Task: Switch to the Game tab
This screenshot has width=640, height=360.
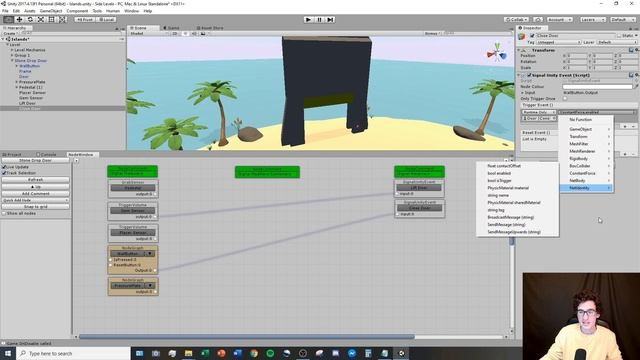Action: pyautogui.click(x=172, y=28)
